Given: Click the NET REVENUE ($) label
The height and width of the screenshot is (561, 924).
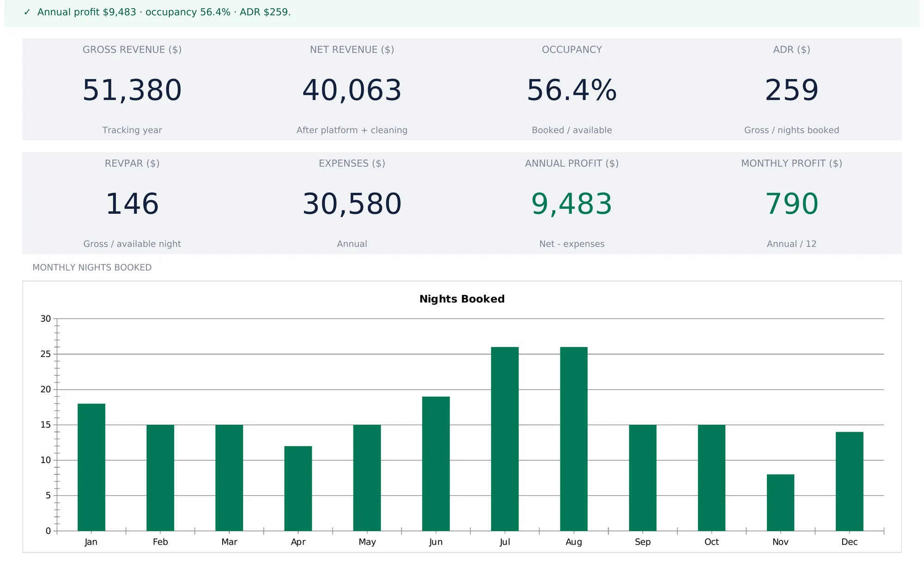Looking at the screenshot, I should tap(352, 49).
